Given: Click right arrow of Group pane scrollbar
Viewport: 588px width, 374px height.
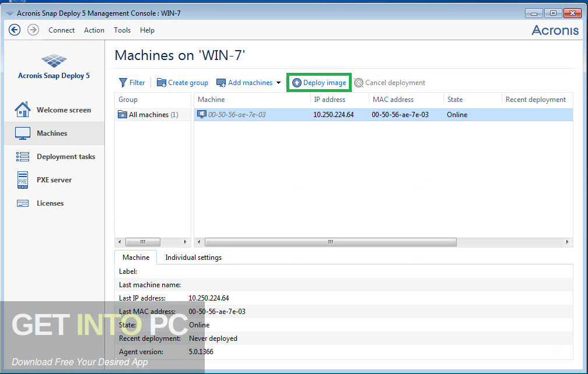Looking at the screenshot, I should (186, 242).
